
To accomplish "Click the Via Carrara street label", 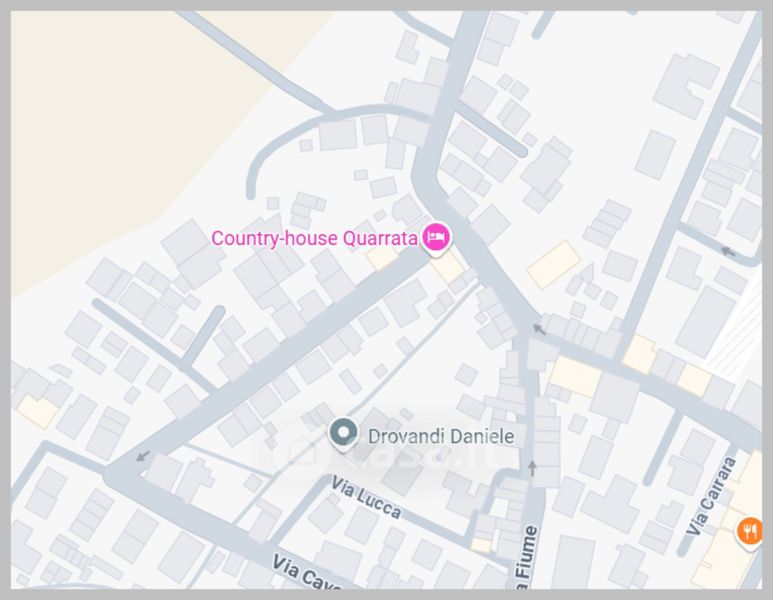I will pos(712,496).
